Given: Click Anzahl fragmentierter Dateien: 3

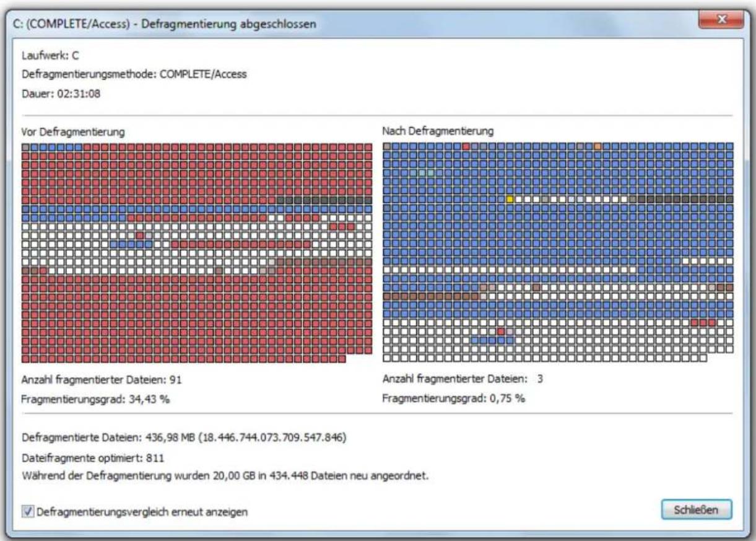Looking at the screenshot, I should 462,379.
